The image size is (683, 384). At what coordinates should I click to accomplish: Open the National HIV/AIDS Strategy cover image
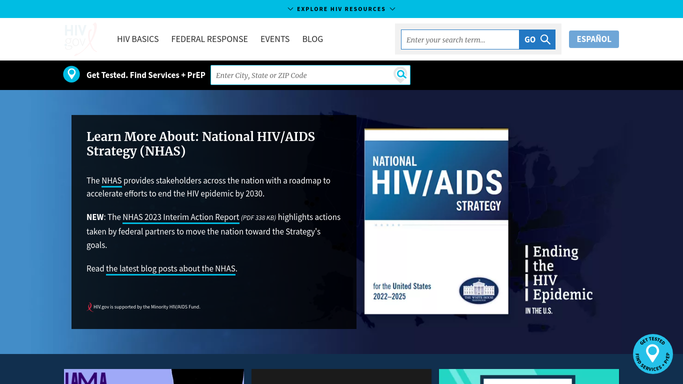coord(436,221)
